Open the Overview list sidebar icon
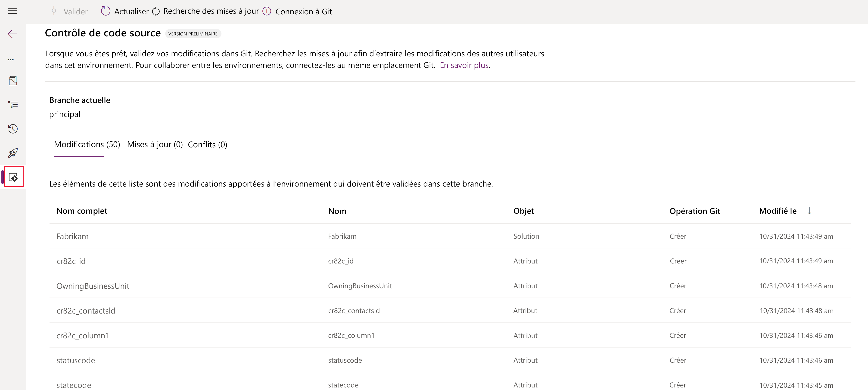 click(x=13, y=105)
